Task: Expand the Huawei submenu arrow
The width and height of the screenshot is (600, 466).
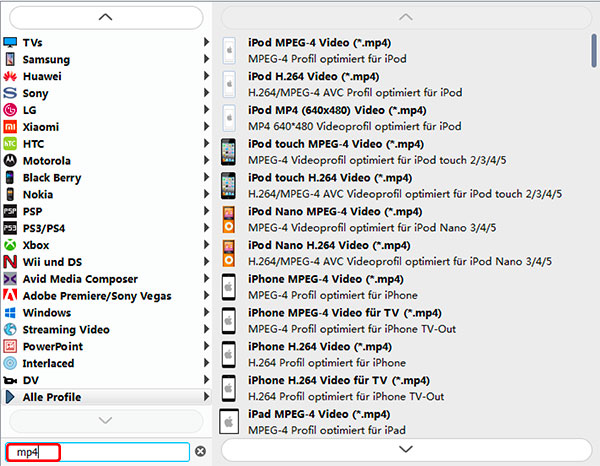Action: 206,76
